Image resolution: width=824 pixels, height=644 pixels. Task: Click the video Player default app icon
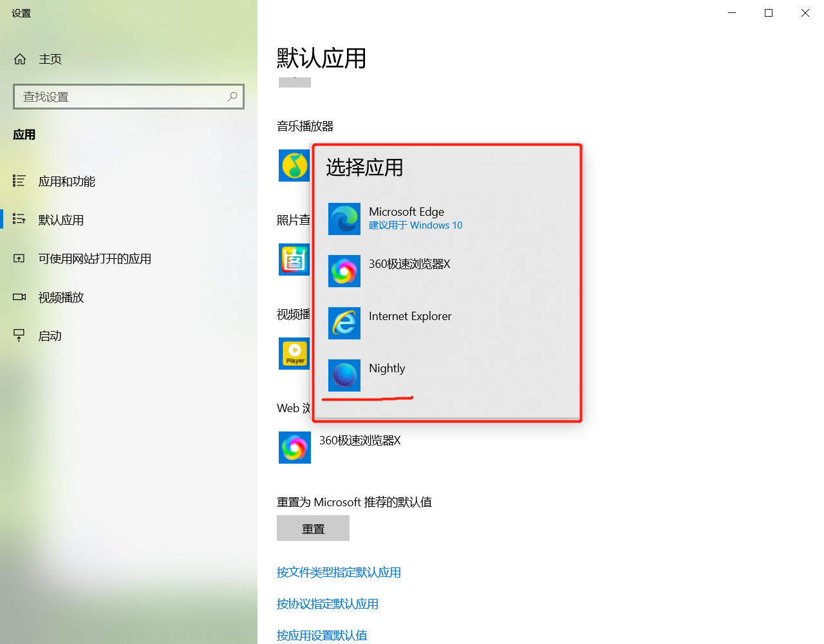(x=294, y=354)
